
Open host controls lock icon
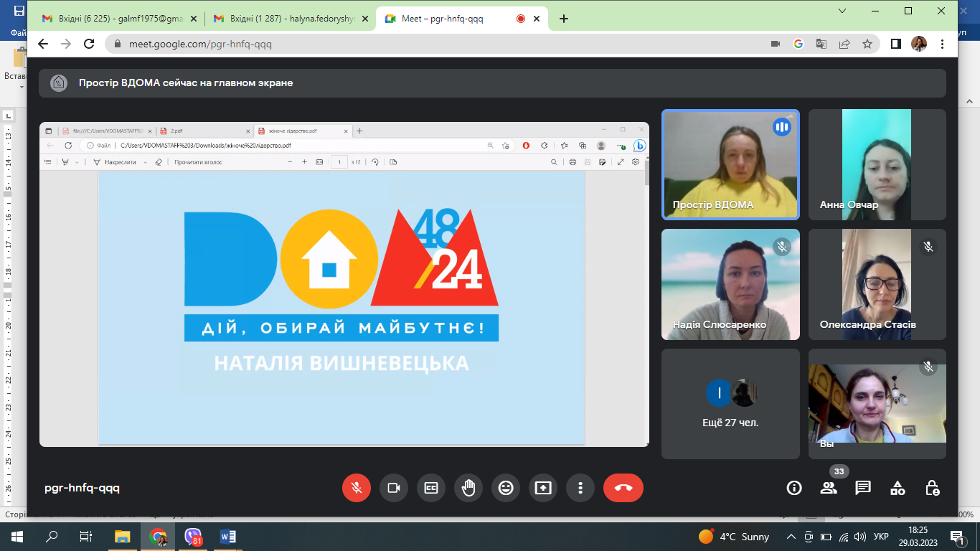pos(932,488)
